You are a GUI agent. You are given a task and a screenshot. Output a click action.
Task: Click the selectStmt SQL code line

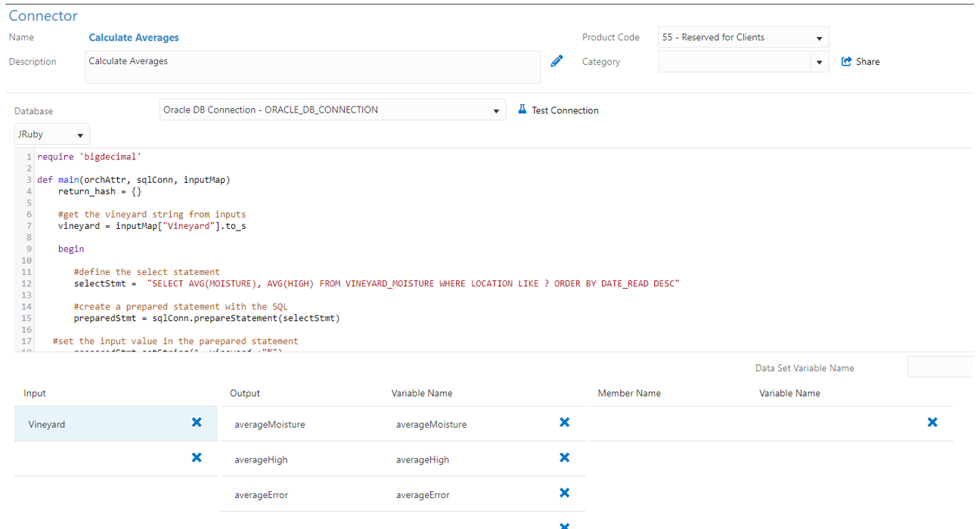tap(377, 283)
